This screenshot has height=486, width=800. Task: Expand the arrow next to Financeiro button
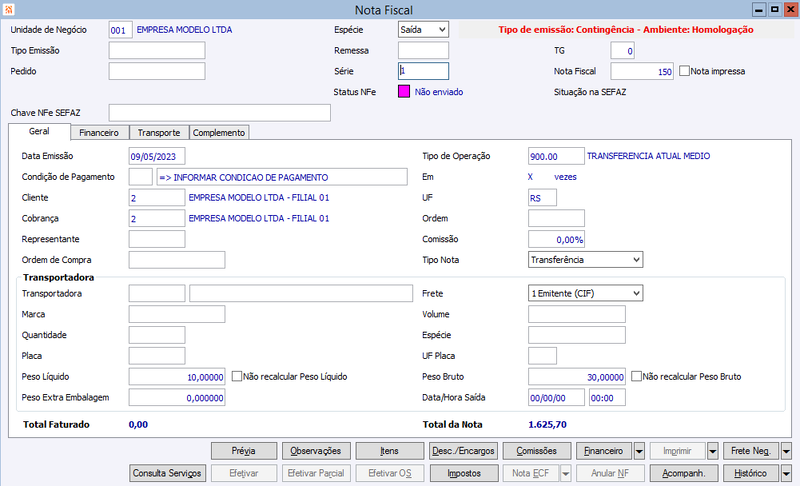click(x=639, y=451)
